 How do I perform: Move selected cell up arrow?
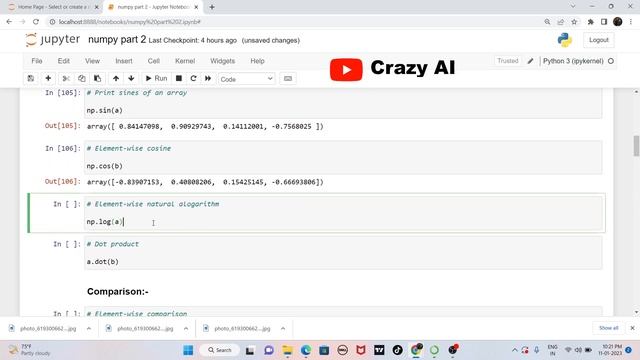116,78
